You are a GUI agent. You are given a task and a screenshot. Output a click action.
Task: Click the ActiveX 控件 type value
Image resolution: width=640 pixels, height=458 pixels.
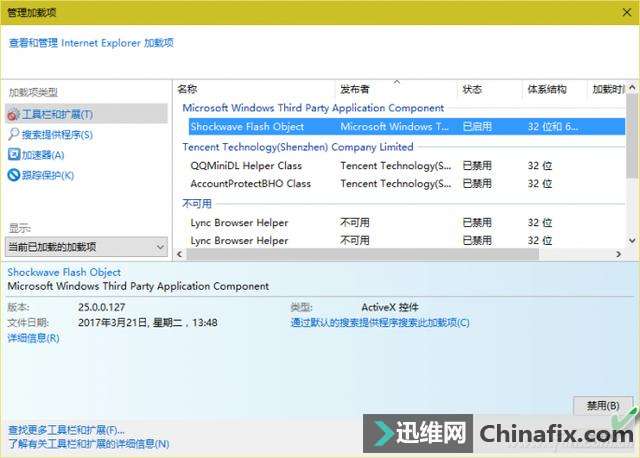(390, 307)
